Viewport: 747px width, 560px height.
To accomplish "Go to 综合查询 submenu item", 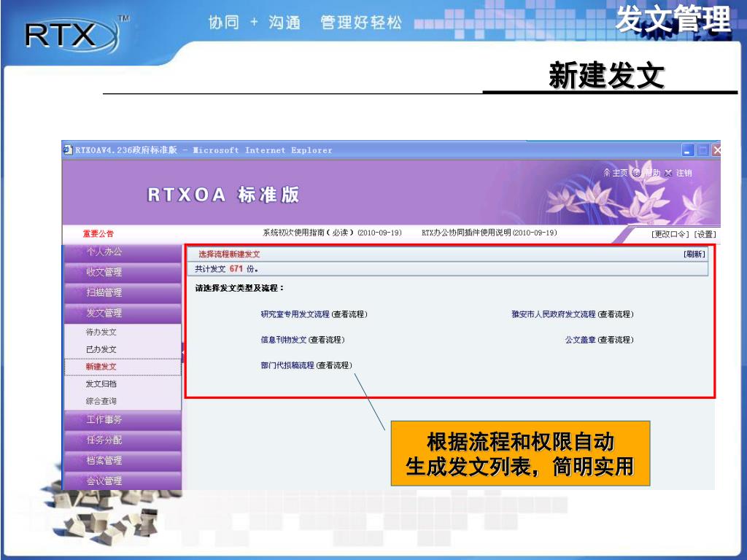I will pyautogui.click(x=101, y=401).
